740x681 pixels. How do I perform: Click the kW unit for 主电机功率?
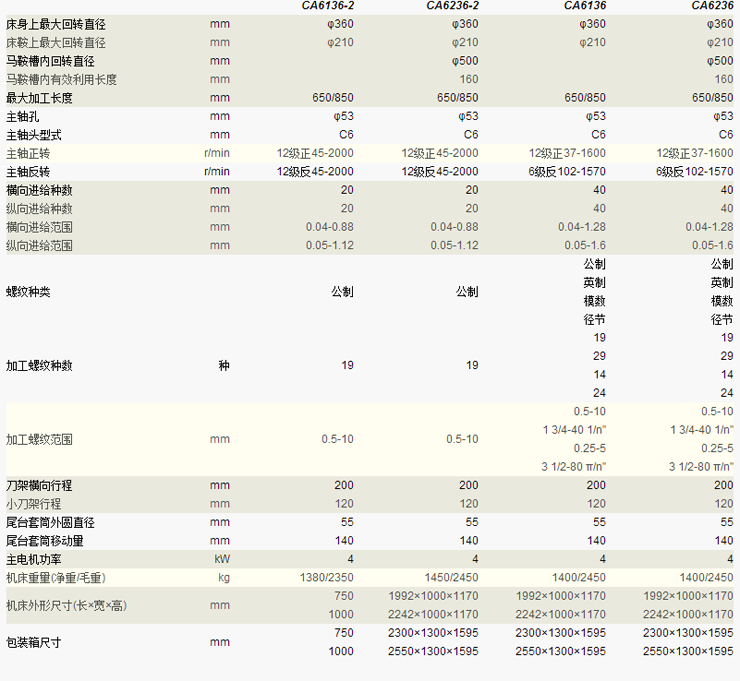[222, 559]
